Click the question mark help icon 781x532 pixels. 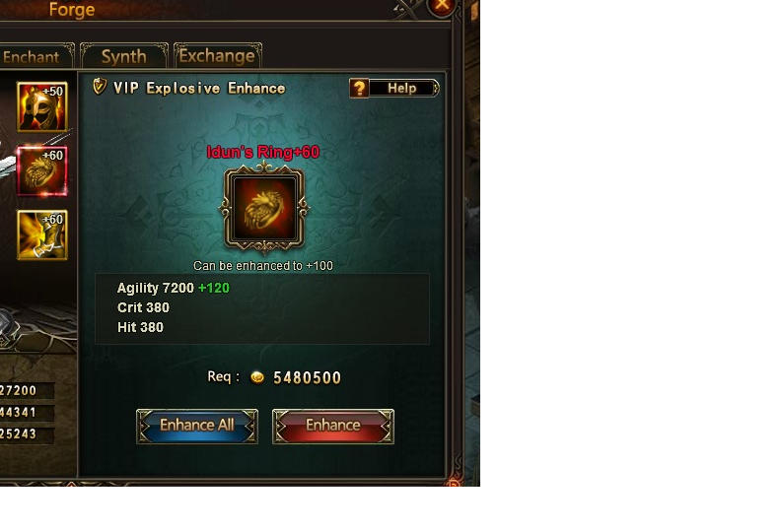pos(359,89)
